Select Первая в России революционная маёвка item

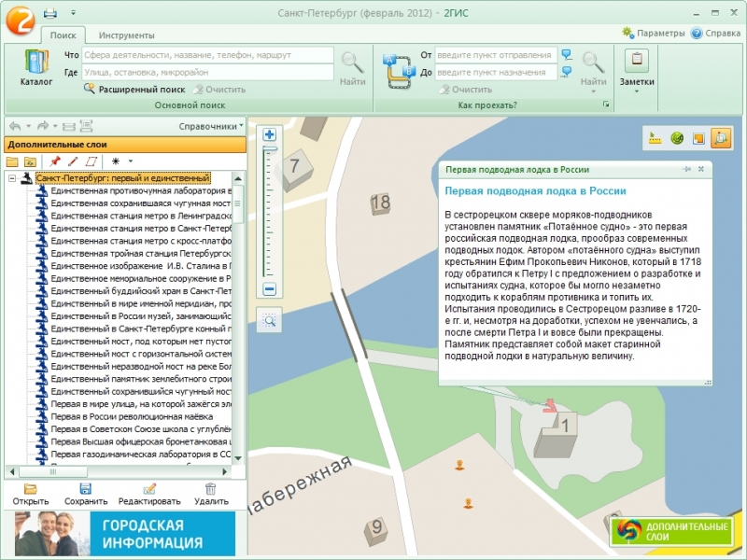(x=132, y=416)
